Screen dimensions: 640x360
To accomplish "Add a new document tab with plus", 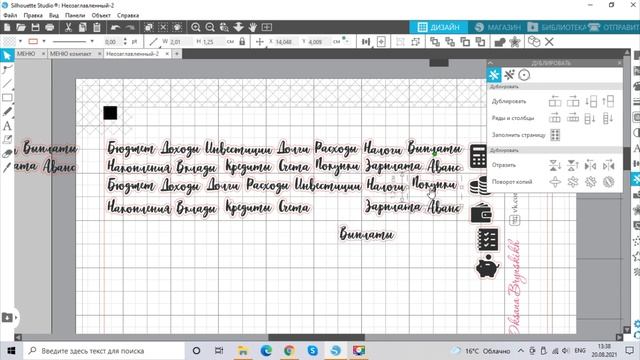I will (177, 54).
